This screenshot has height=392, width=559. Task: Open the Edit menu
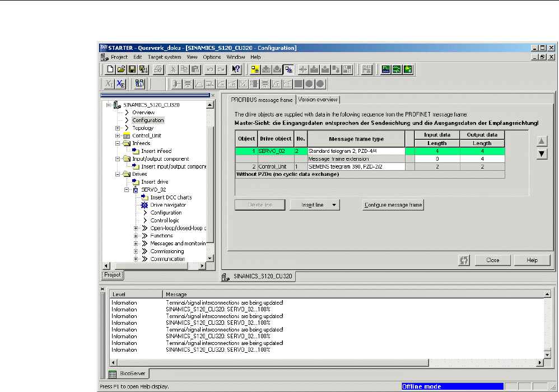(138, 57)
